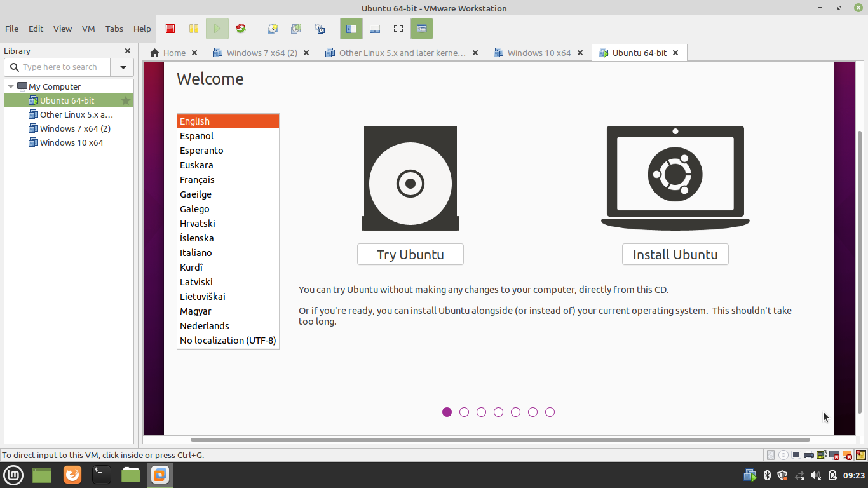Restart the guest with the red-green arrows icon
Viewport: 868px width, 488px height.
pyautogui.click(x=241, y=29)
